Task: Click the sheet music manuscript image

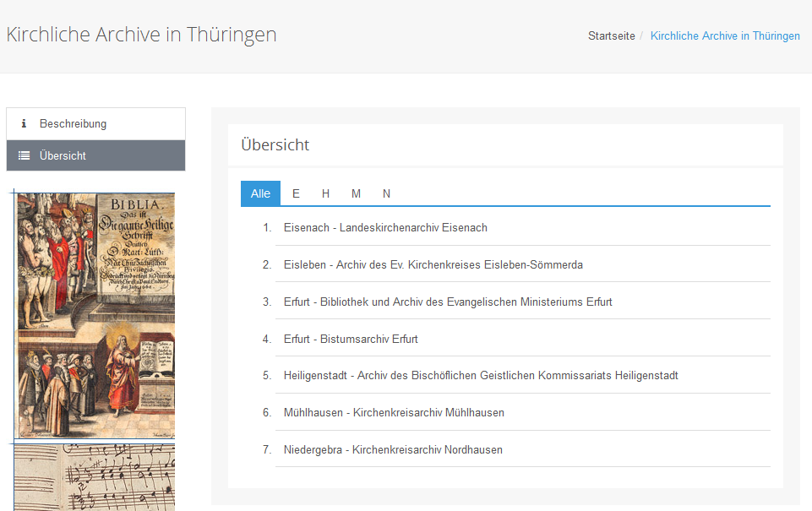Action: (95, 478)
